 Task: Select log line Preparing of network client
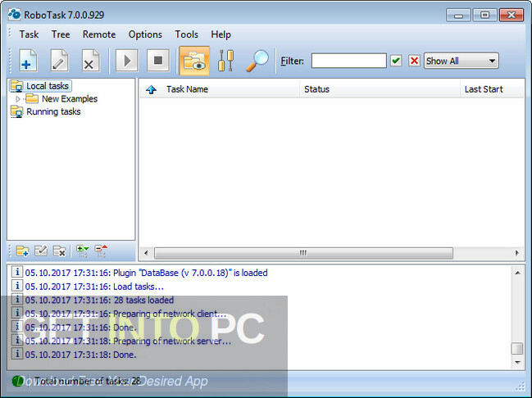125,314
